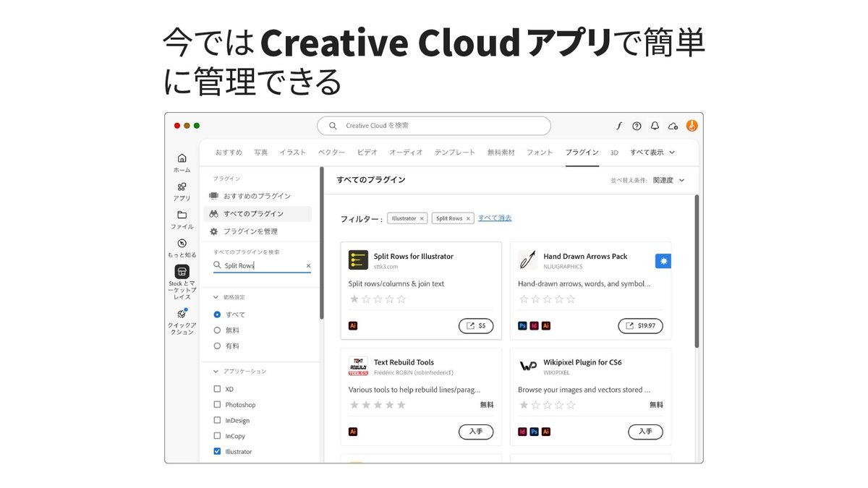
Task: Open the 関連度 sort order dropdown
Action: pos(669,180)
